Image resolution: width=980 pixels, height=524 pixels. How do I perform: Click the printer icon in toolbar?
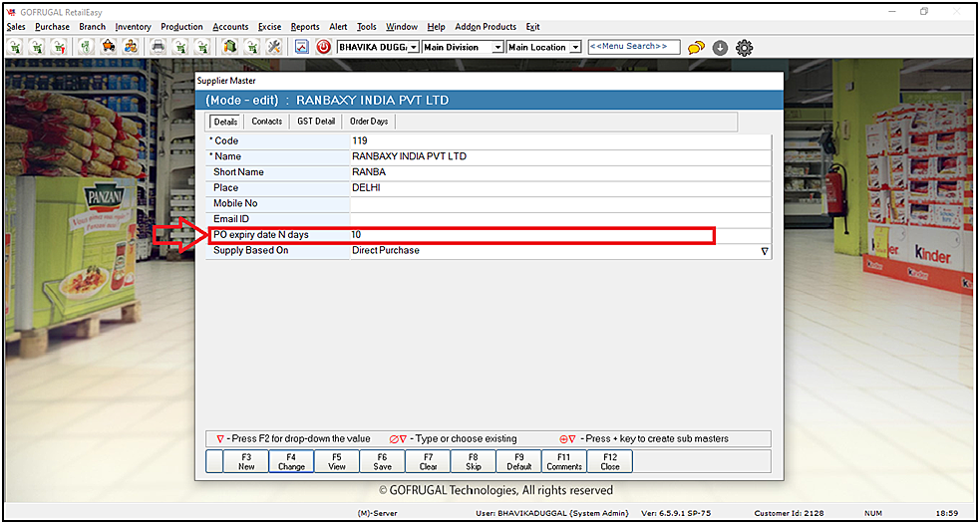158,47
